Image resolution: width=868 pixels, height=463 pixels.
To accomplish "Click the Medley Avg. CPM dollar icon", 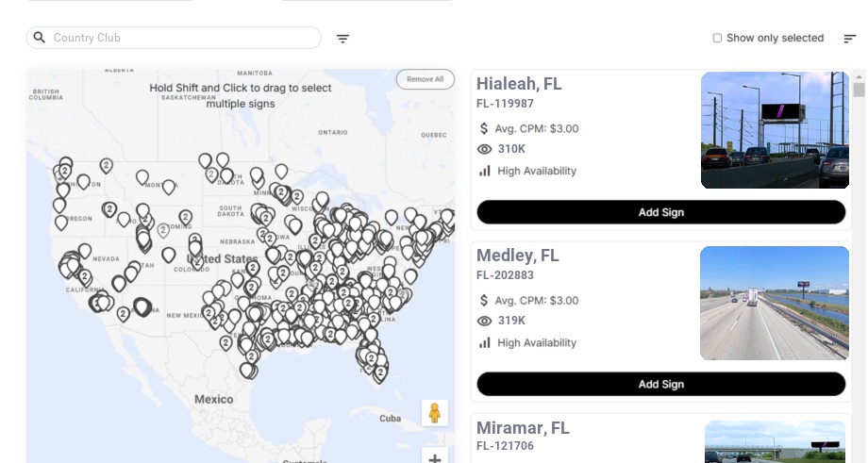I will pos(484,300).
